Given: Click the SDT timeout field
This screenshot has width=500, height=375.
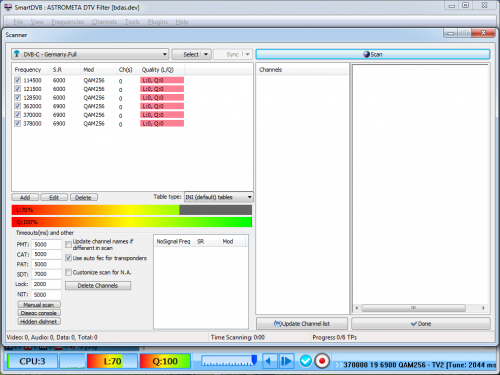Looking at the screenshot, I should [x=46, y=274].
